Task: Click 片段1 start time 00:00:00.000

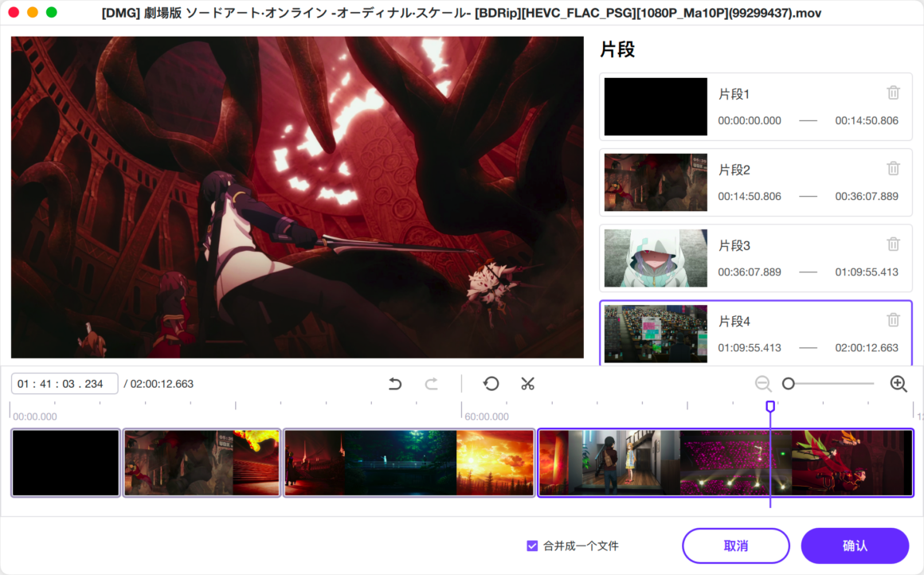Action: tap(749, 121)
